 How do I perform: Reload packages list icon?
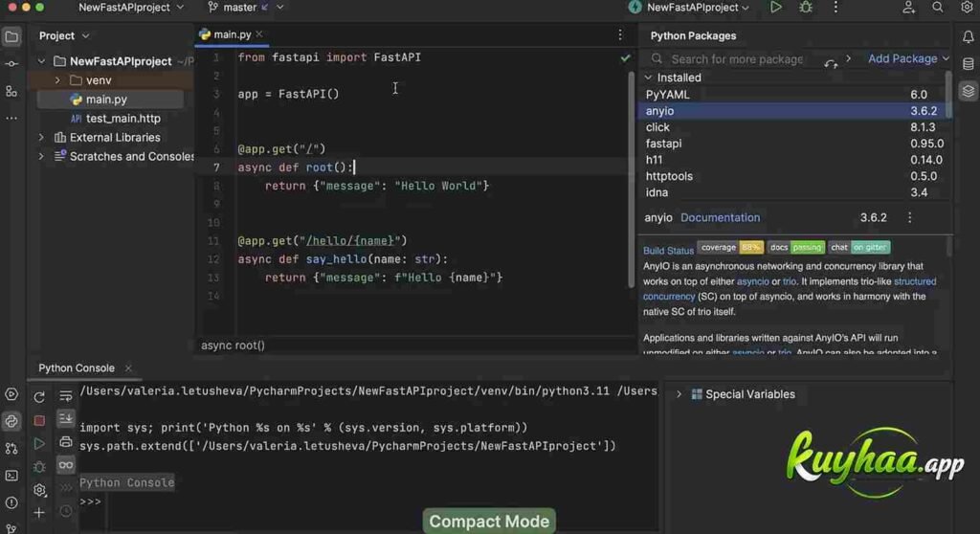point(831,62)
